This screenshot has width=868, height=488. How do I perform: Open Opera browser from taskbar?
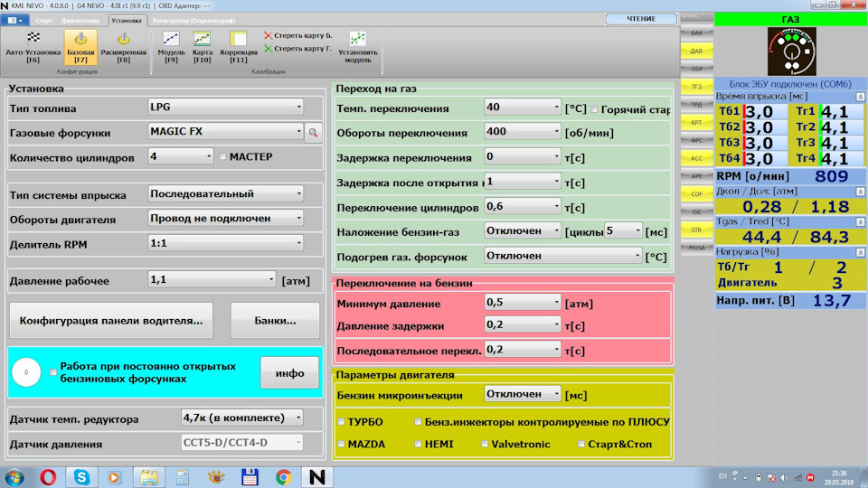[48, 477]
